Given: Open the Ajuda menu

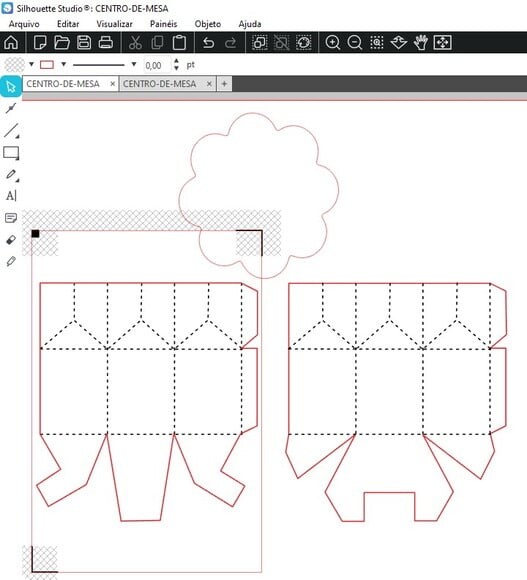Looking at the screenshot, I should 250,24.
